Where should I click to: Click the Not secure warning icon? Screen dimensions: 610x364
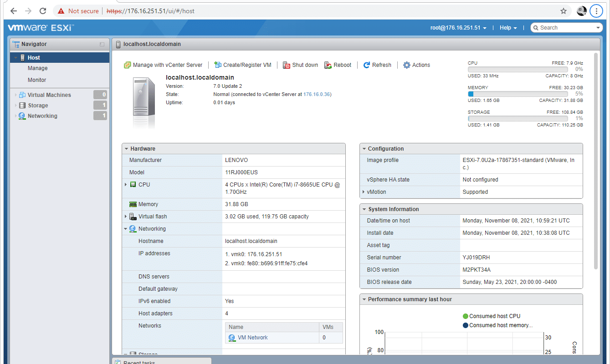point(61,11)
